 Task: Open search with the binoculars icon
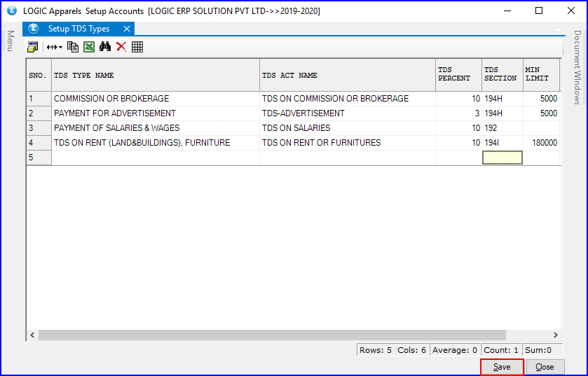[x=105, y=47]
